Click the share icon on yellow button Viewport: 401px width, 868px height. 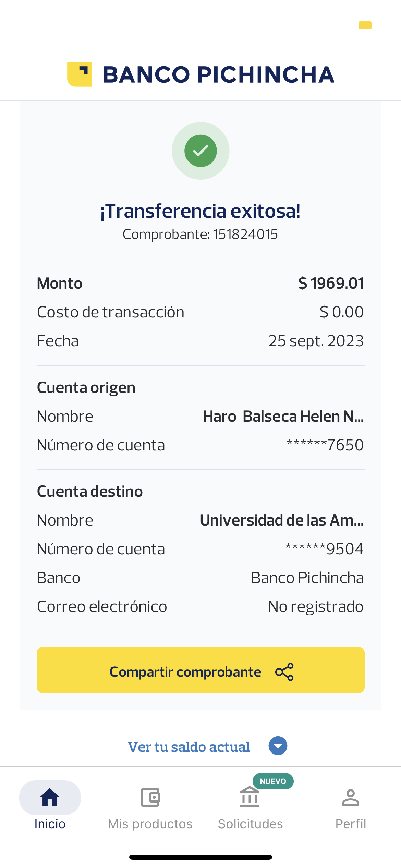point(284,672)
